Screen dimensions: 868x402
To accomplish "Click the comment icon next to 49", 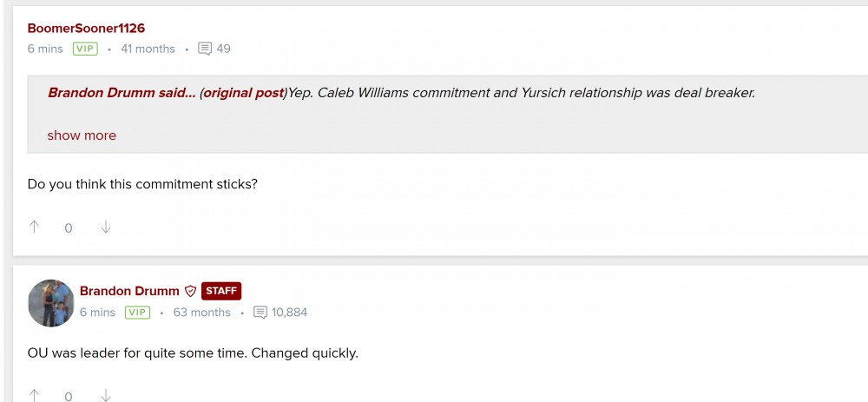I will coord(205,49).
